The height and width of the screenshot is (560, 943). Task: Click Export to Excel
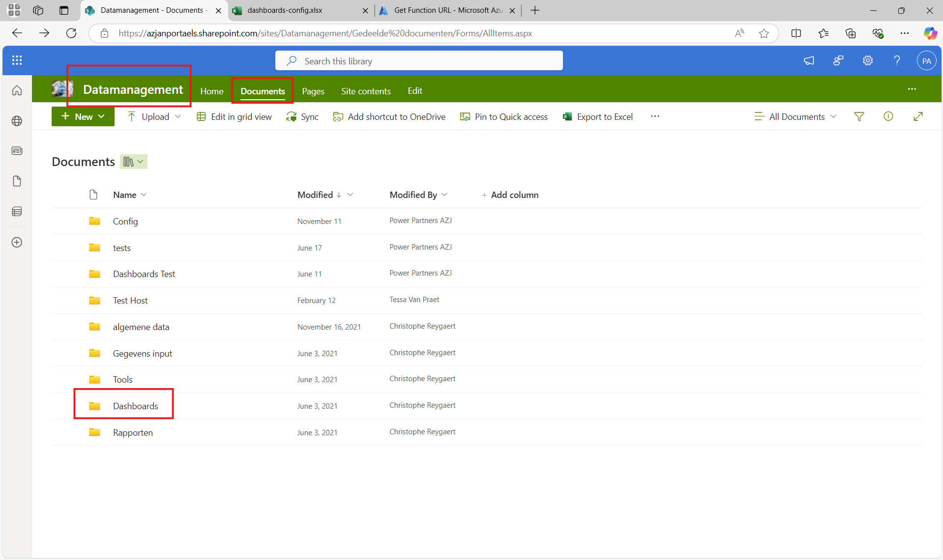pos(597,117)
